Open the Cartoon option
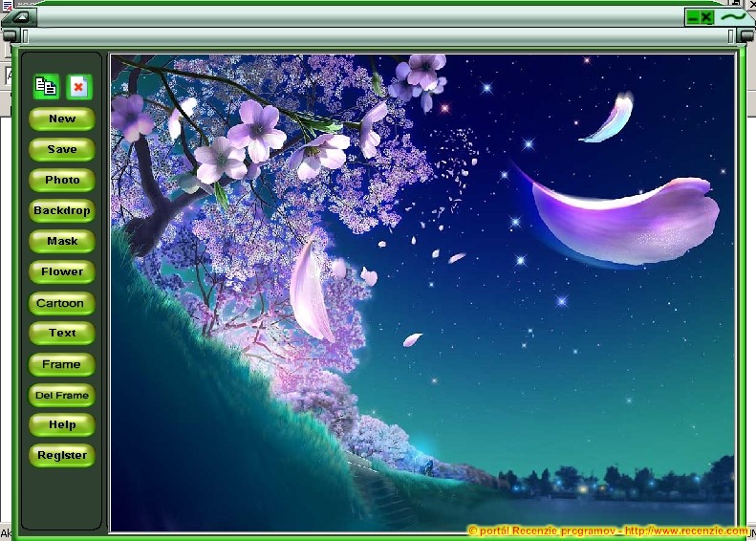Viewport: 756px width, 541px height. pos(62,303)
